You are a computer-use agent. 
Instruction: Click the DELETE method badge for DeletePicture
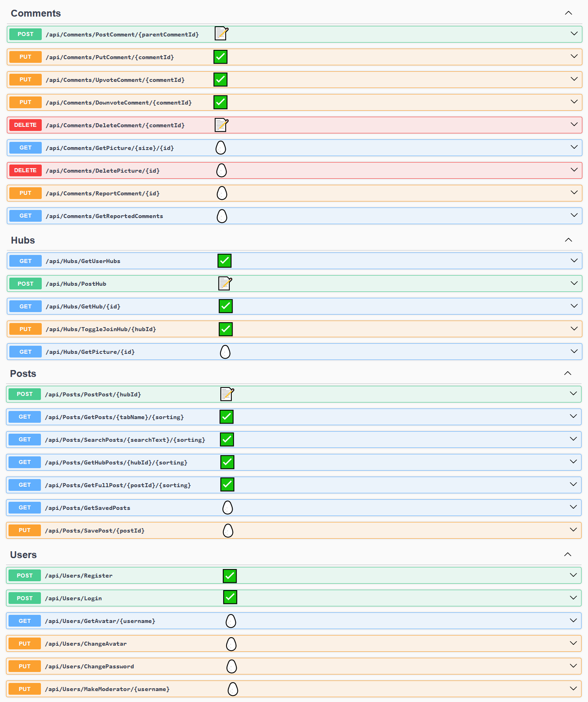point(26,171)
